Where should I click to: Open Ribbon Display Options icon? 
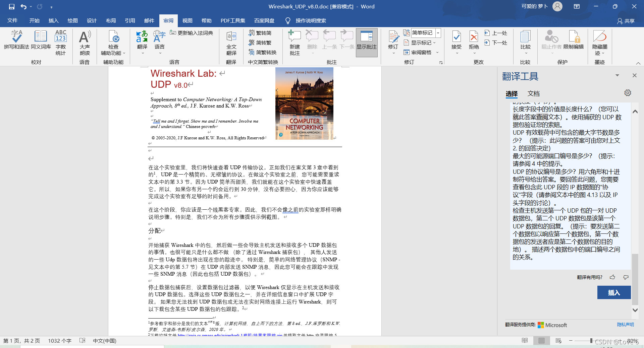tap(577, 6)
